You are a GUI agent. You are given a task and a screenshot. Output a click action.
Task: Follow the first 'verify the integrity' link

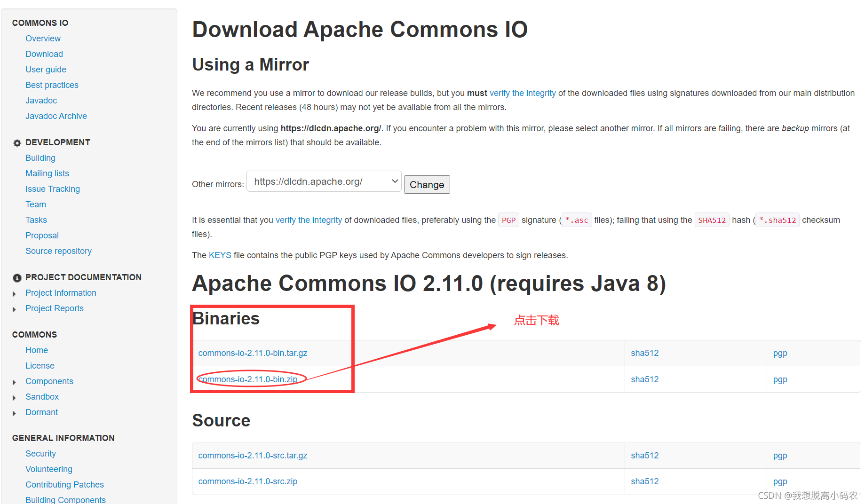pos(523,93)
